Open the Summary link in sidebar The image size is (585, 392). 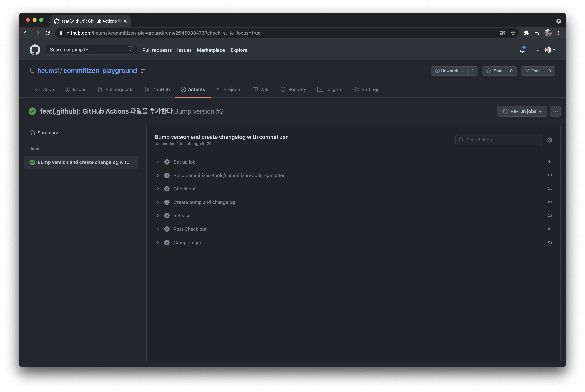click(x=48, y=133)
